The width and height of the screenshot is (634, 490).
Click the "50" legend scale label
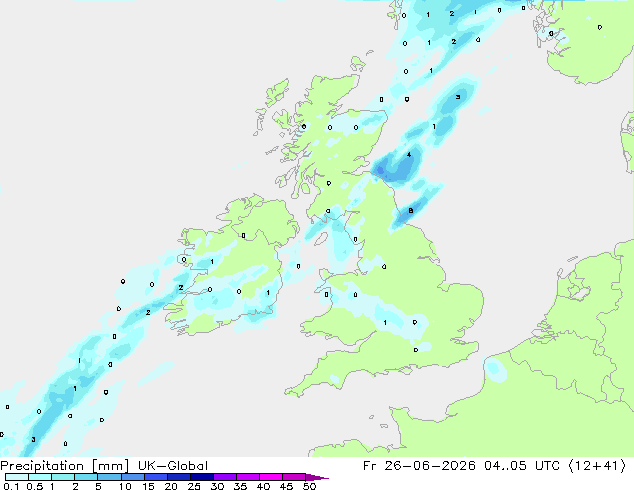tap(309, 486)
